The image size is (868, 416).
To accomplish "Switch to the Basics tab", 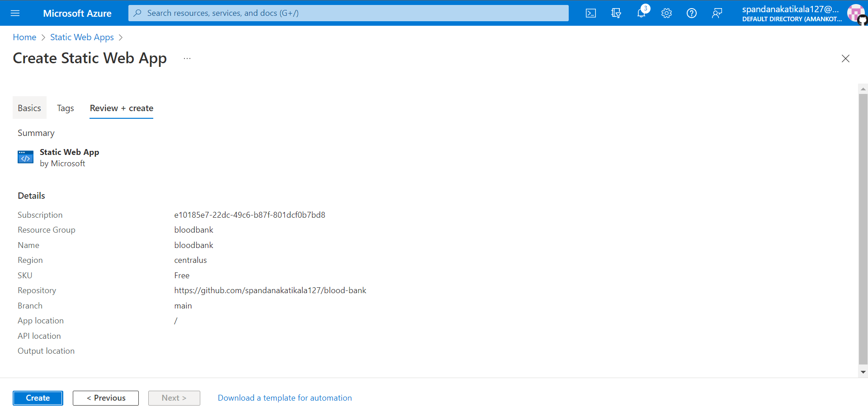I will (x=29, y=108).
